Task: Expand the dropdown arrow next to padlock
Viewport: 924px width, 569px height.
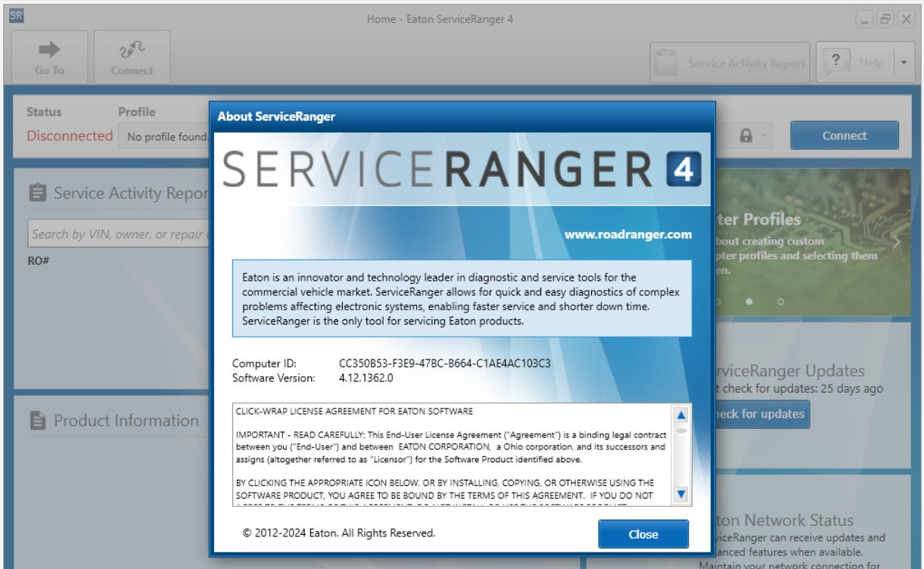Action: point(764,135)
